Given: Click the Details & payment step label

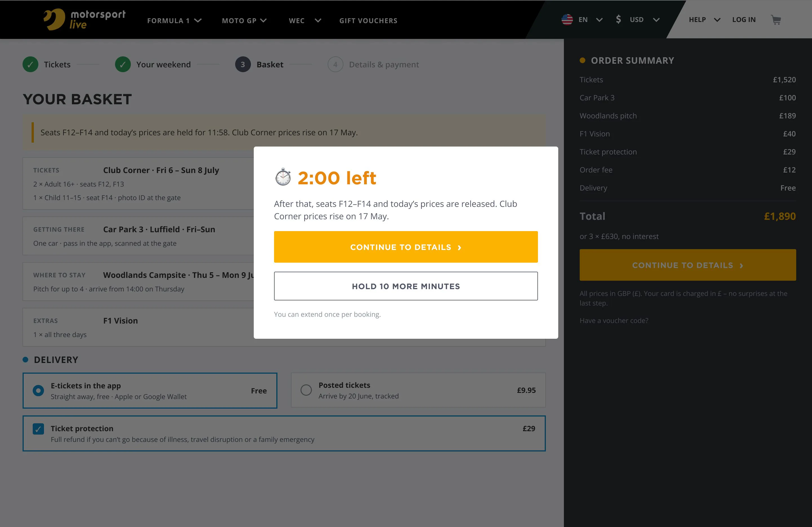Looking at the screenshot, I should pos(384,65).
